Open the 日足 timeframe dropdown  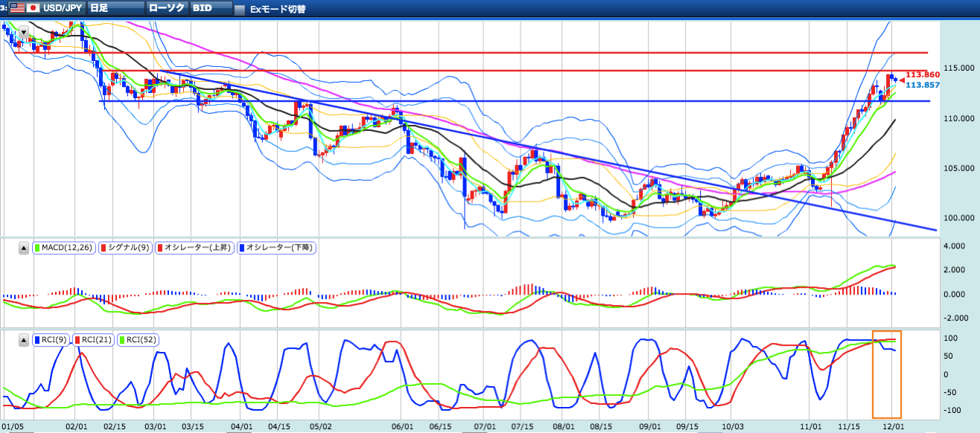[x=115, y=8]
